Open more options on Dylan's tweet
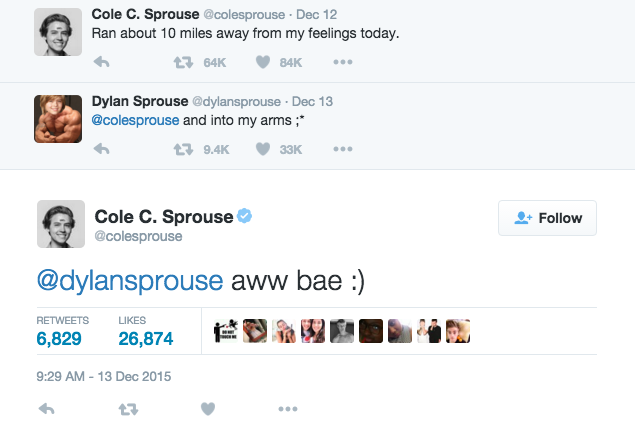The image size is (635, 442). tap(343, 149)
